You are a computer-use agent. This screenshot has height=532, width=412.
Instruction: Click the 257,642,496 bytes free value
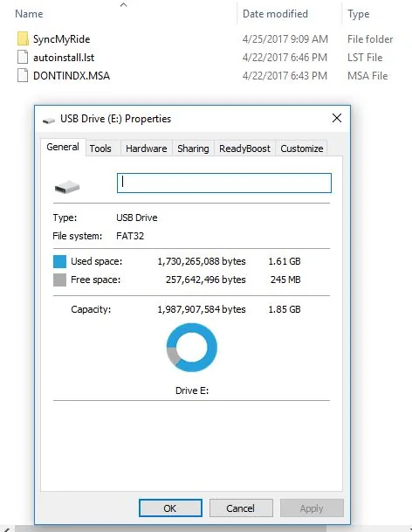205,280
